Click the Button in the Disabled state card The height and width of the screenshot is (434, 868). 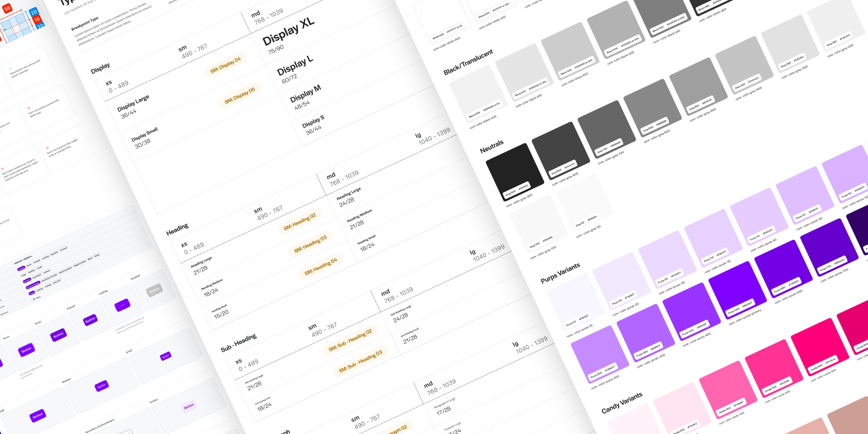click(x=155, y=290)
